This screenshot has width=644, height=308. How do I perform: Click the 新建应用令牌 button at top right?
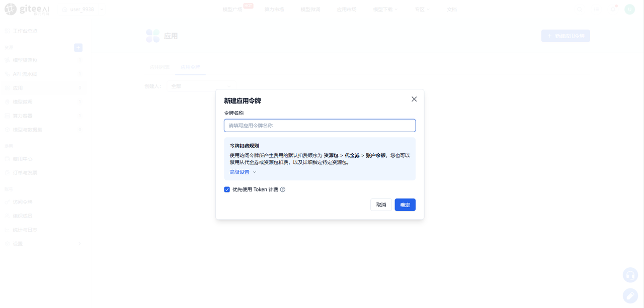566,36
